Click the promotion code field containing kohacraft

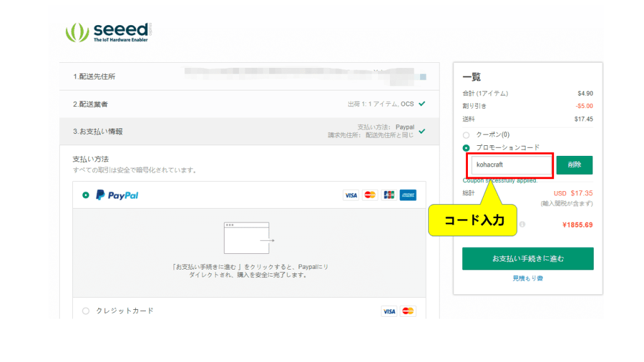[x=511, y=165]
